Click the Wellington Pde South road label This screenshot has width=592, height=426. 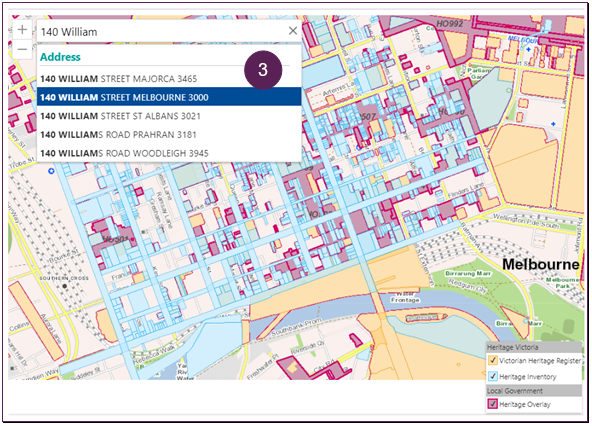click(x=526, y=222)
